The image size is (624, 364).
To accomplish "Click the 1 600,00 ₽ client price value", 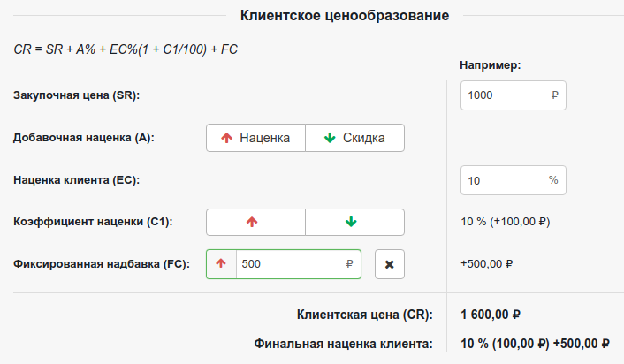I will (x=491, y=314).
